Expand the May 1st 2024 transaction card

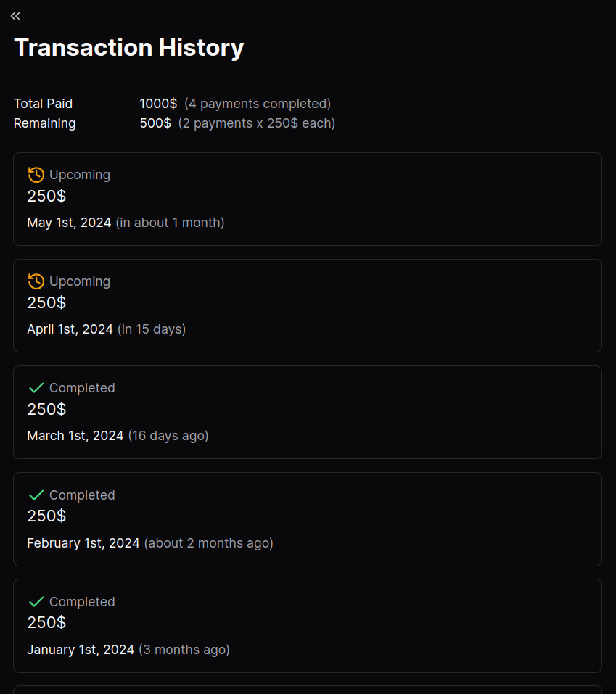click(x=307, y=199)
